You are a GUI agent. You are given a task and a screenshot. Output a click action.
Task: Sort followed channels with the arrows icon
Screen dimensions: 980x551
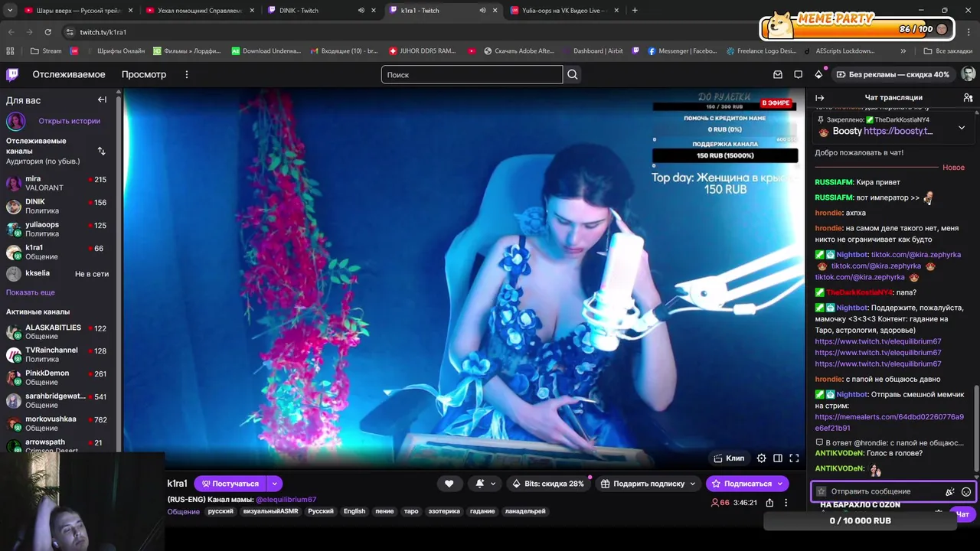[x=101, y=151]
